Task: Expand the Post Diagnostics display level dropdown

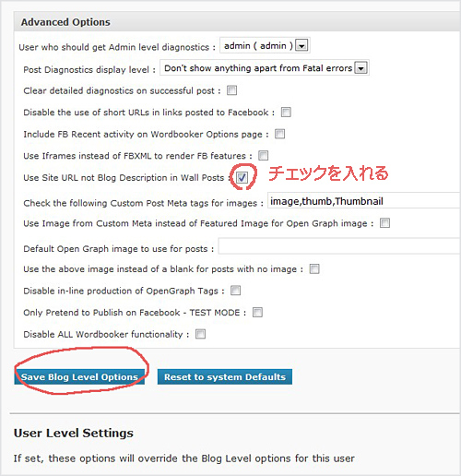Action: click(x=265, y=67)
